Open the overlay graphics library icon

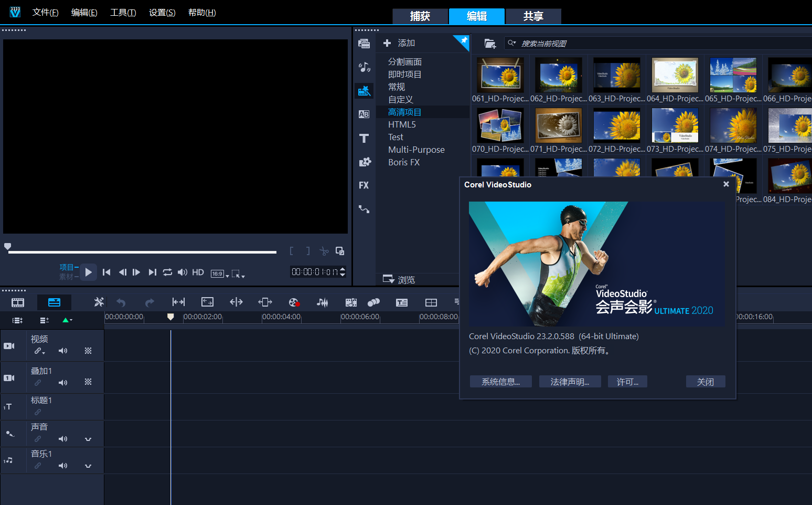tap(365, 162)
